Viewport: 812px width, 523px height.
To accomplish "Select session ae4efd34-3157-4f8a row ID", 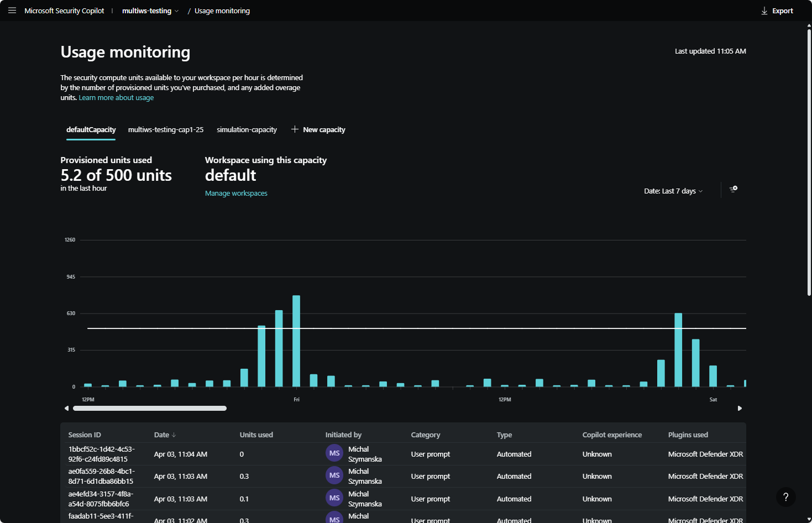I will (x=102, y=499).
